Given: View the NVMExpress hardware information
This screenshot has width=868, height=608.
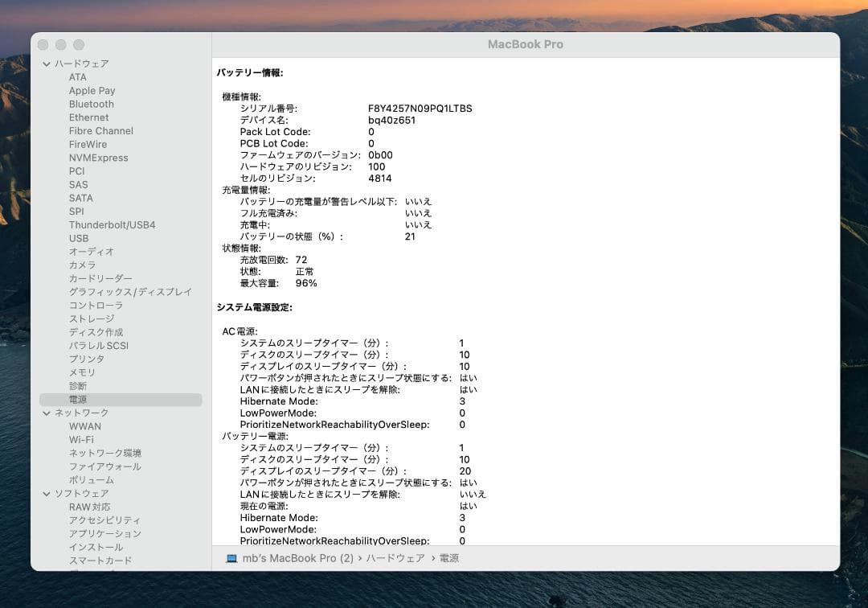Looking at the screenshot, I should 98,158.
